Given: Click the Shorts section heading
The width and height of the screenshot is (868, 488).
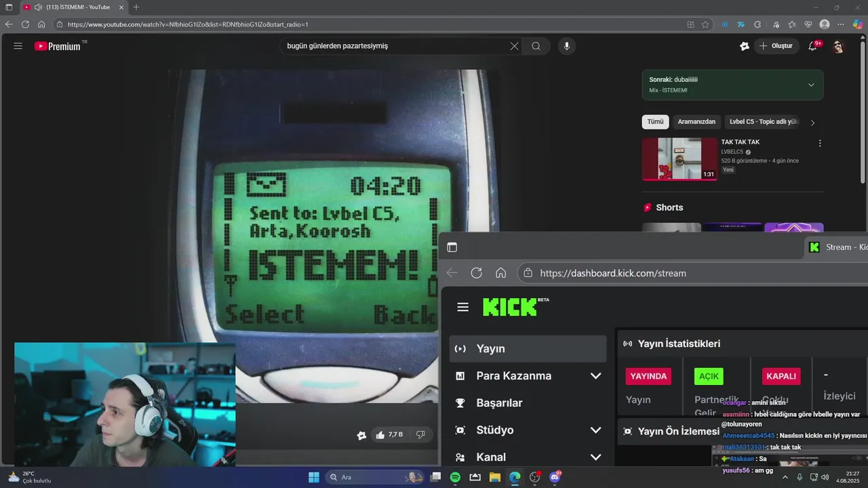Looking at the screenshot, I should pos(669,207).
